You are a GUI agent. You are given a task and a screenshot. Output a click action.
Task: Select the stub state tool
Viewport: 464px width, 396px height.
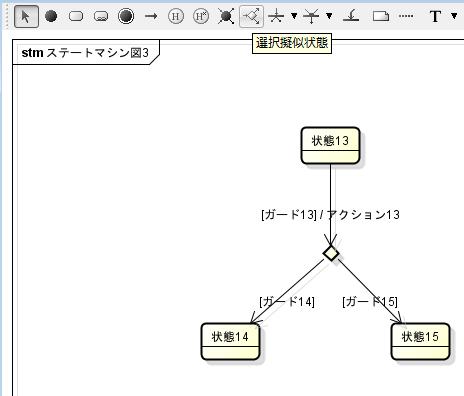pyautogui.click(x=351, y=16)
